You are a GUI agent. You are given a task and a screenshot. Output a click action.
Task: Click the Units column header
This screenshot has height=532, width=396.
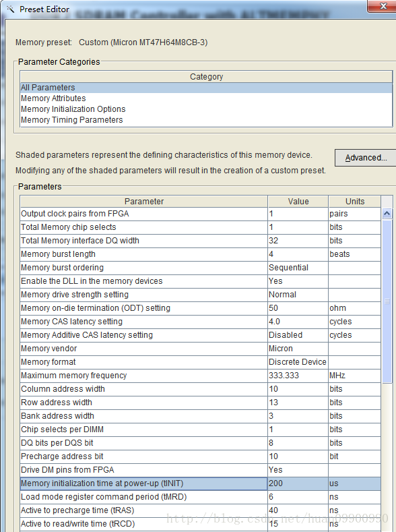(x=355, y=202)
